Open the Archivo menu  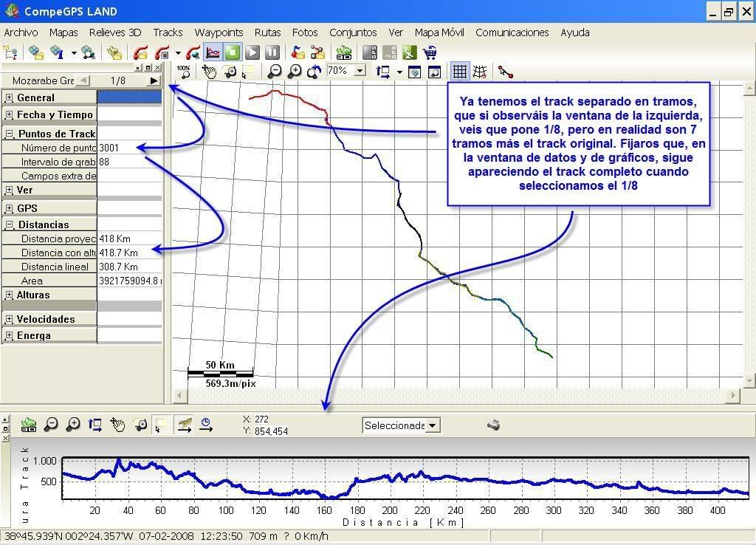click(x=21, y=32)
